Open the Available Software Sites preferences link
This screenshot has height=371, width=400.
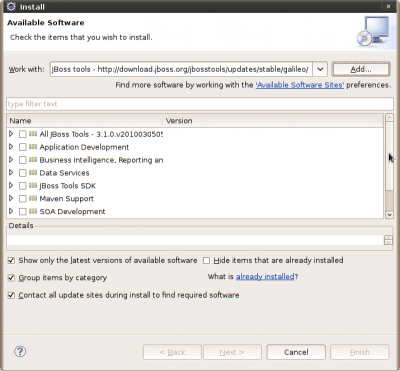tap(300, 85)
